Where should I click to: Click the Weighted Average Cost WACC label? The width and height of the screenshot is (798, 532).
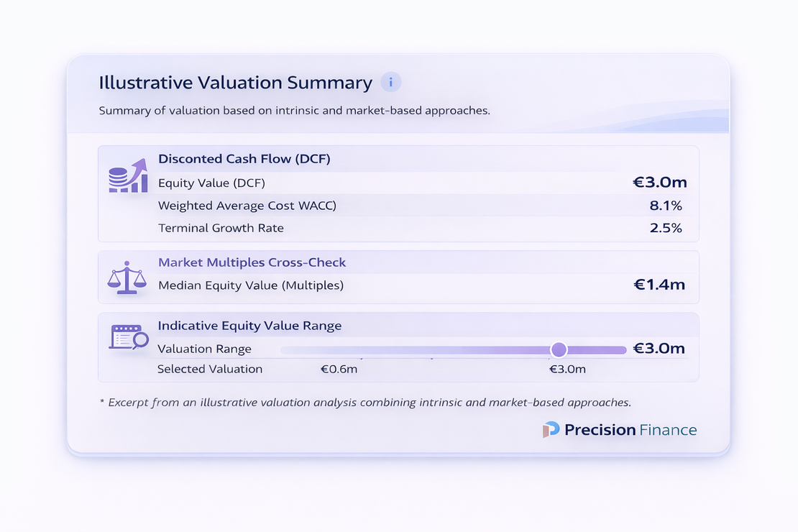click(247, 206)
